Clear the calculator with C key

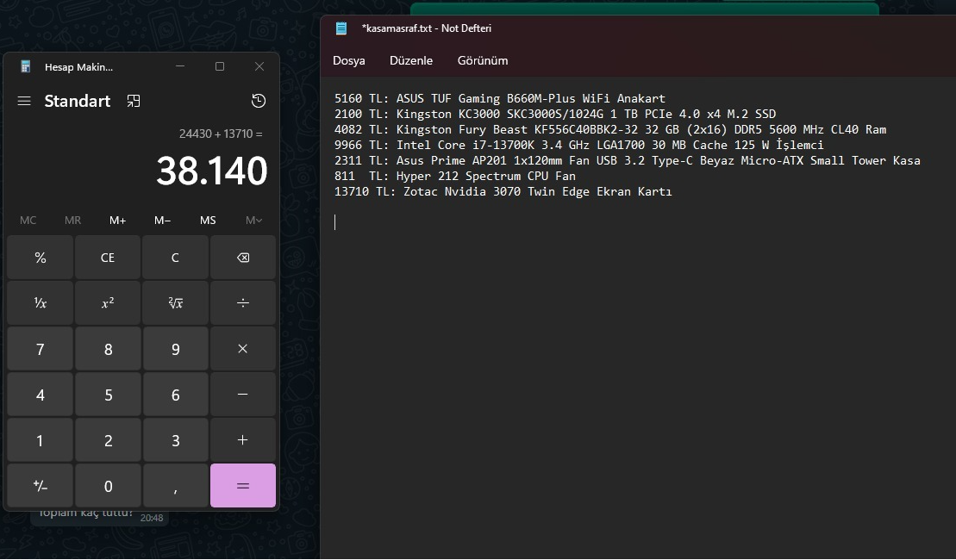tap(175, 258)
